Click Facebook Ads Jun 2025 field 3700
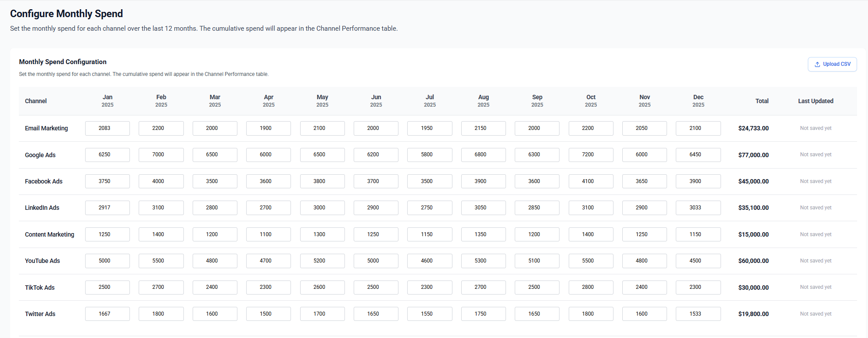 376,181
